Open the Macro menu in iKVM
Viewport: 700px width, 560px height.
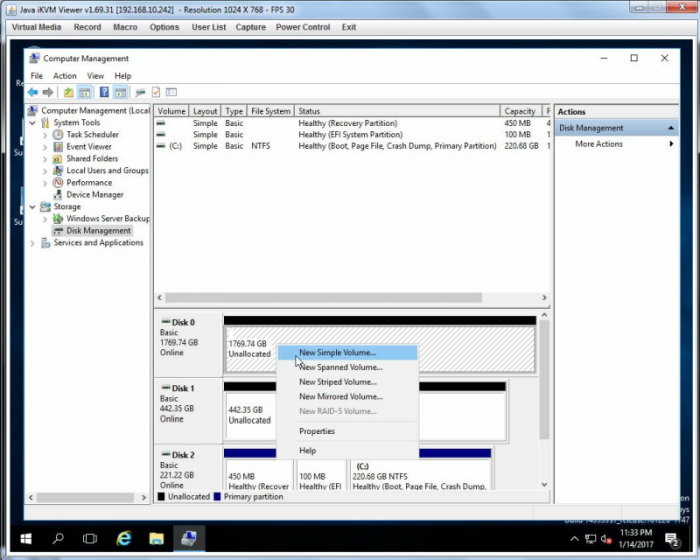point(125,27)
